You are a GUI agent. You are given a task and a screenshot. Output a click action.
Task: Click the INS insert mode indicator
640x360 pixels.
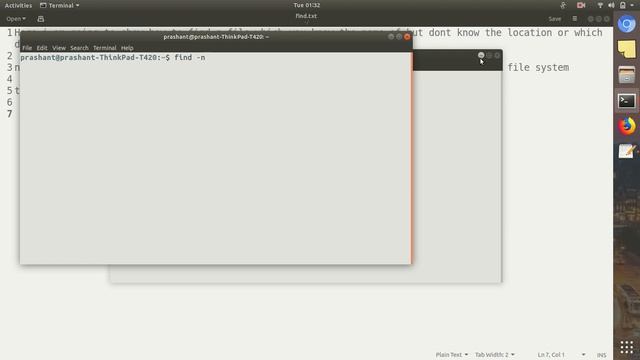click(601, 355)
